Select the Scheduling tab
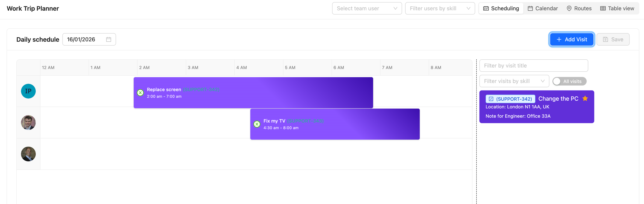The width and height of the screenshot is (644, 204). [501, 8]
